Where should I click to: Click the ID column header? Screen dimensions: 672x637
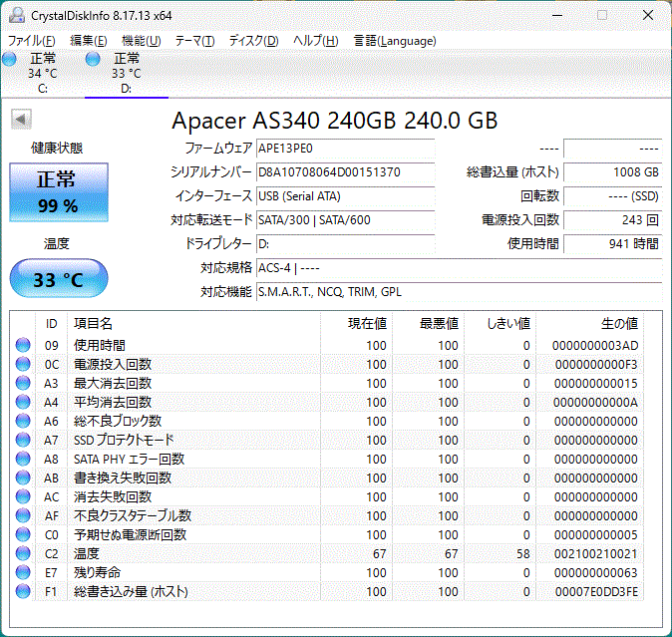[52, 323]
